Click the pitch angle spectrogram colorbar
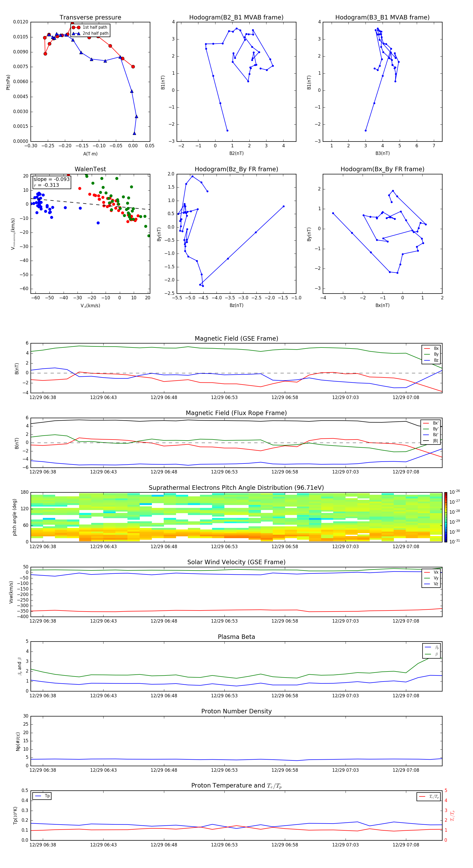Screen dimensions: 473x868 coord(445,517)
